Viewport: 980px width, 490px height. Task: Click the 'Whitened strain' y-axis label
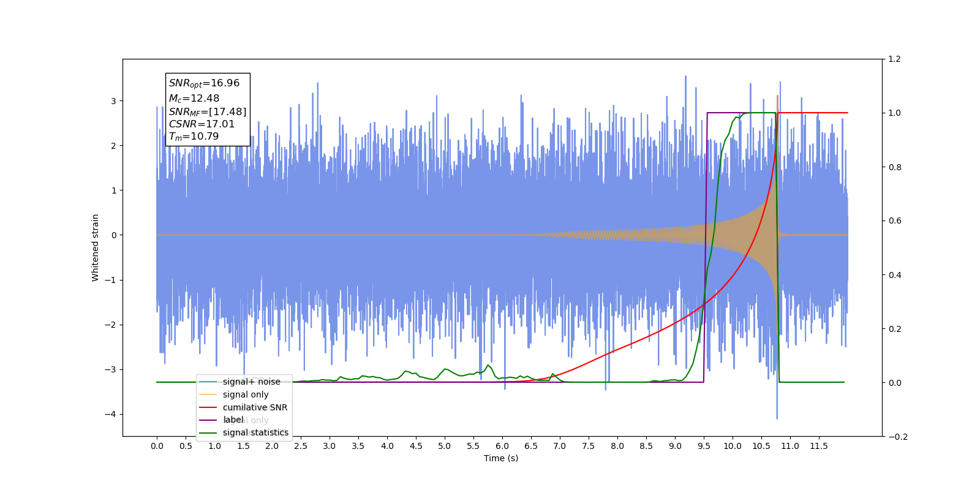tap(96, 247)
